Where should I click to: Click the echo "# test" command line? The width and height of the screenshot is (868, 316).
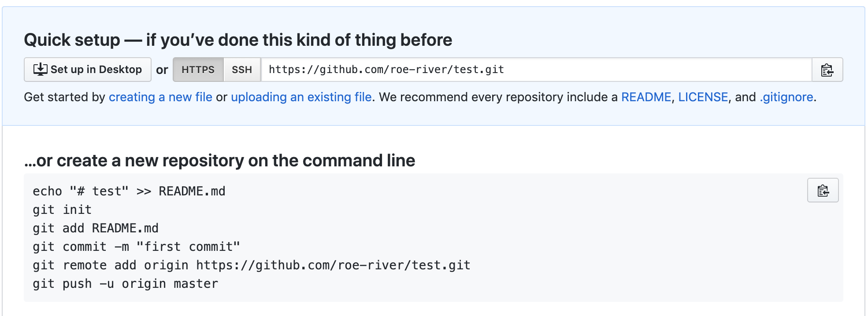[x=129, y=191]
